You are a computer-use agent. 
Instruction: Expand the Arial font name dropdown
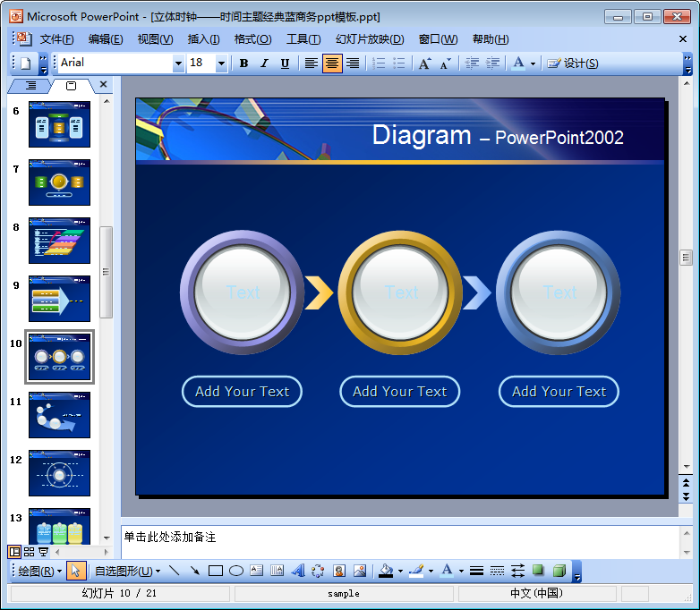(178, 63)
